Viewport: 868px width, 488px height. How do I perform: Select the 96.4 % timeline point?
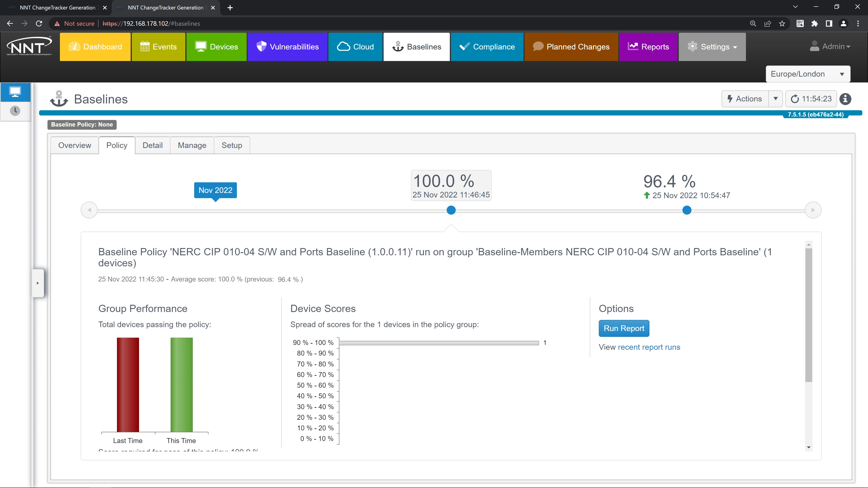pos(687,210)
